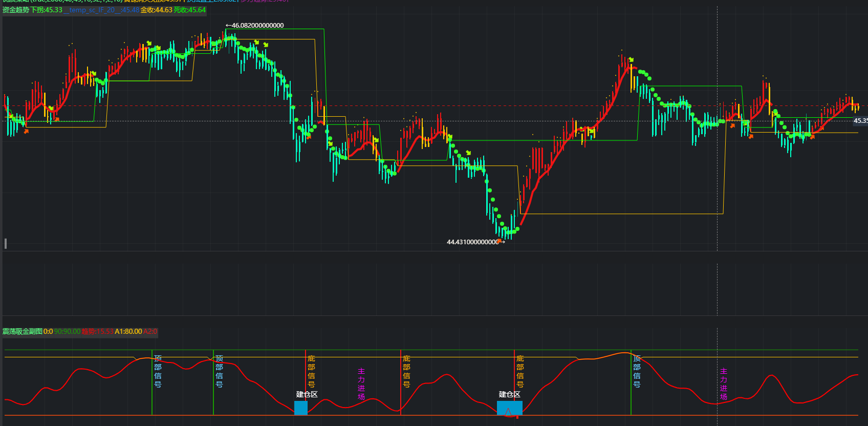Viewport: 868px width, 426px height.
Task: Select the A2:0 indicator value
Action: click(150, 331)
